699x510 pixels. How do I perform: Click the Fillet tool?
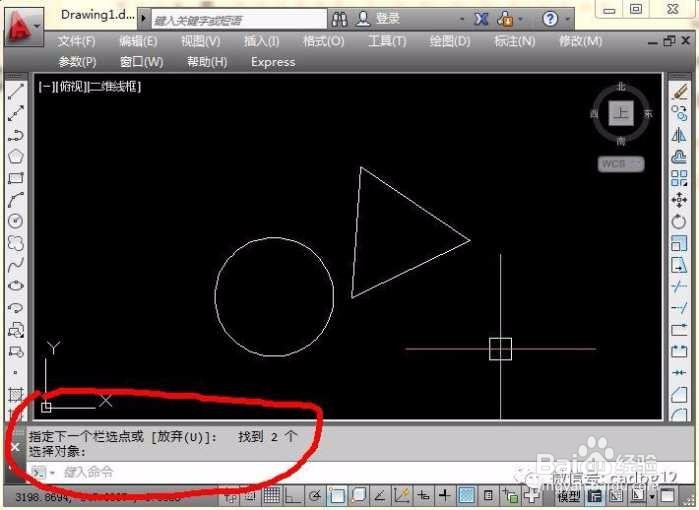click(679, 414)
